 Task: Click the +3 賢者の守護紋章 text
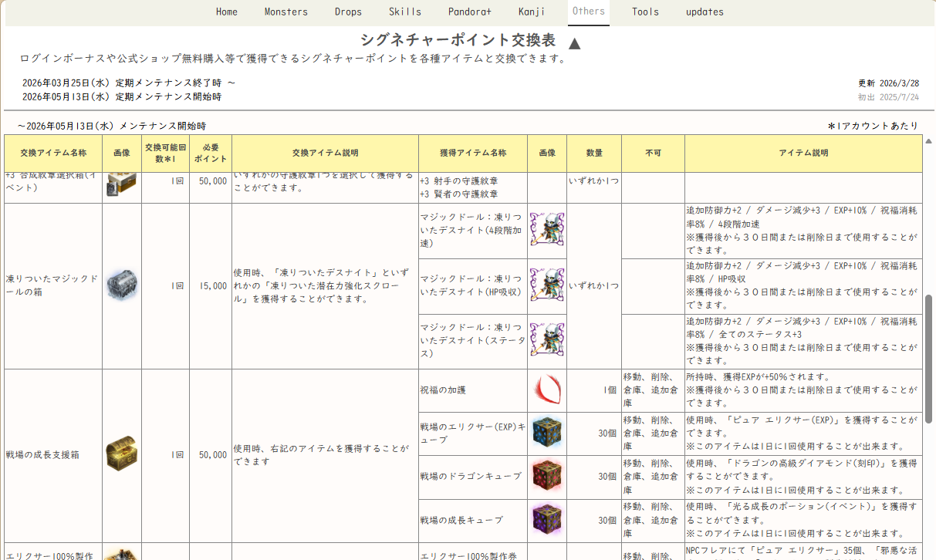coord(459,194)
